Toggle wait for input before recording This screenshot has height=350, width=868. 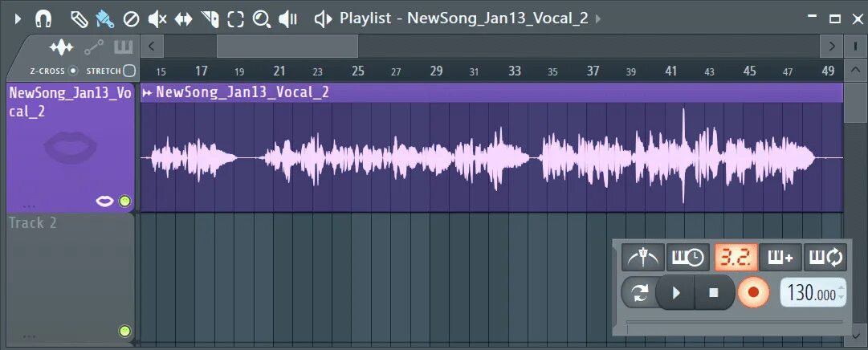pyautogui.click(x=688, y=258)
